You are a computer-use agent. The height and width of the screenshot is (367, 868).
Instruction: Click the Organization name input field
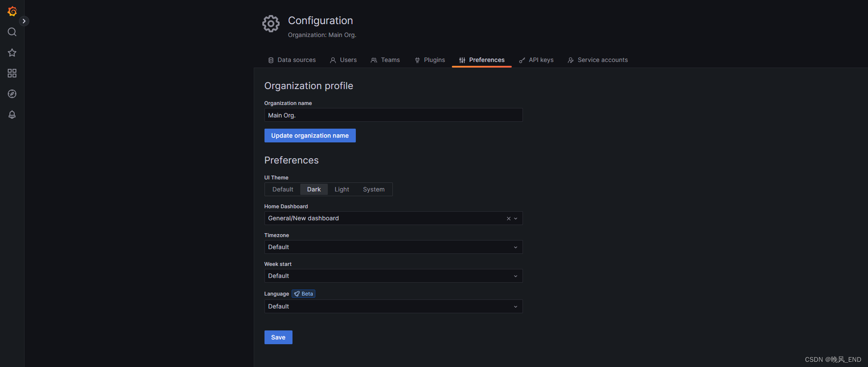393,115
